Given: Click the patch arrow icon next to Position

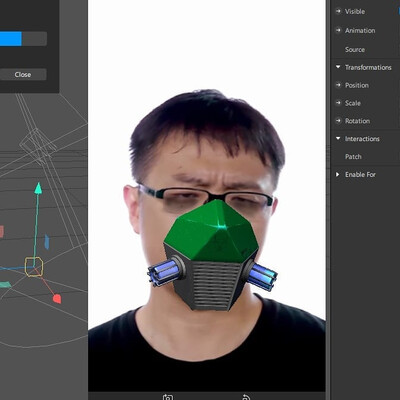Looking at the screenshot, I should point(338,85).
